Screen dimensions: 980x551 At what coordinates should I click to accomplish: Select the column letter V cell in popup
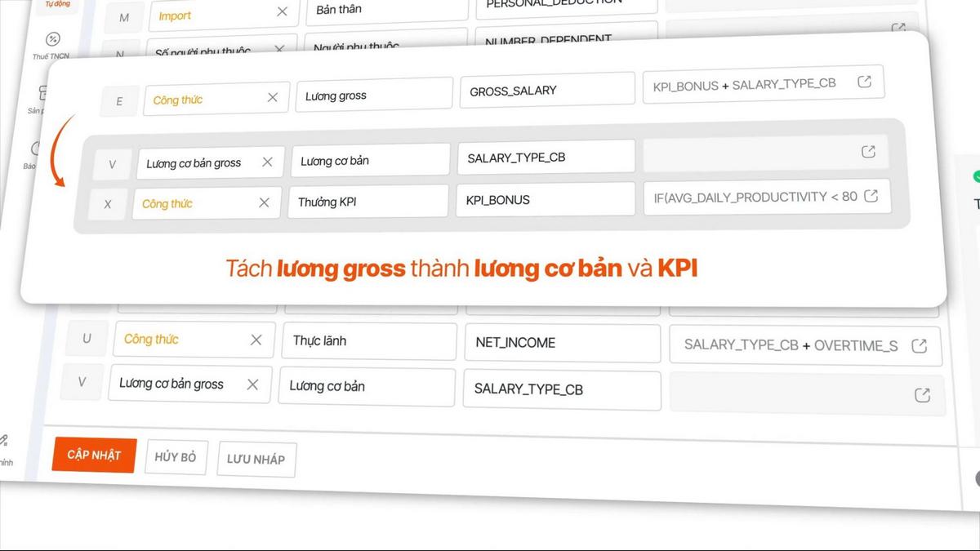pos(112,164)
